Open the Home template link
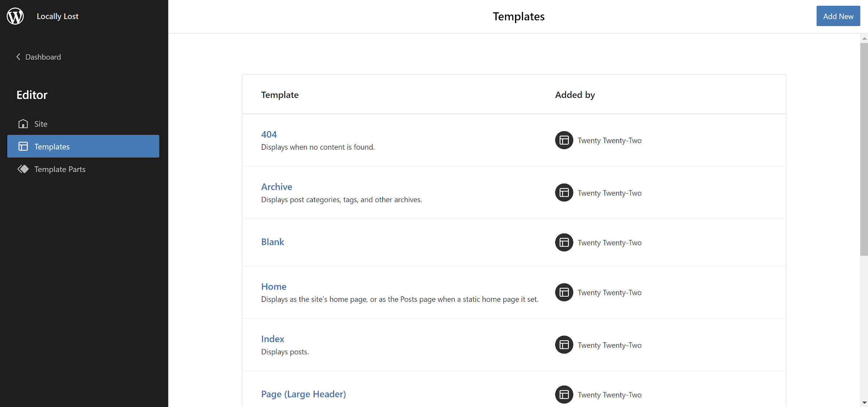 pos(273,287)
